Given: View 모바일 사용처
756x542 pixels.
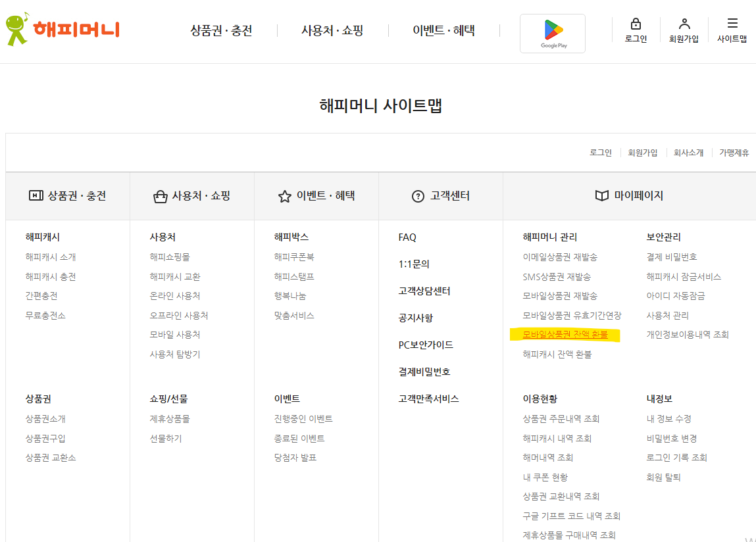Looking at the screenshot, I should [175, 334].
